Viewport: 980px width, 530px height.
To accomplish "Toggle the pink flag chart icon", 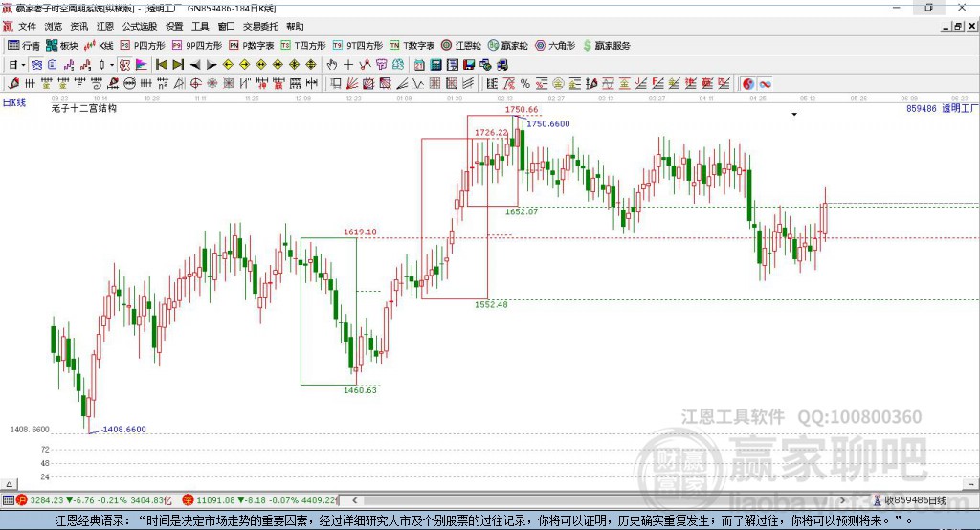I will pos(142,65).
